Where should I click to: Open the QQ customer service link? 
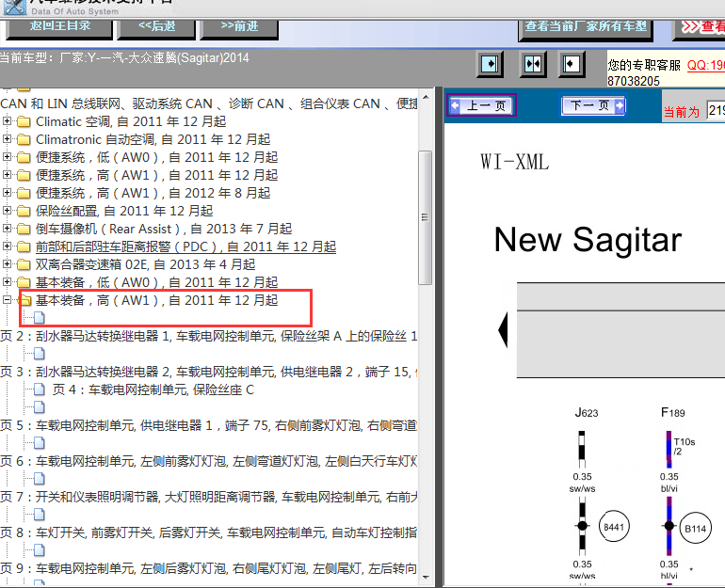pos(705,65)
